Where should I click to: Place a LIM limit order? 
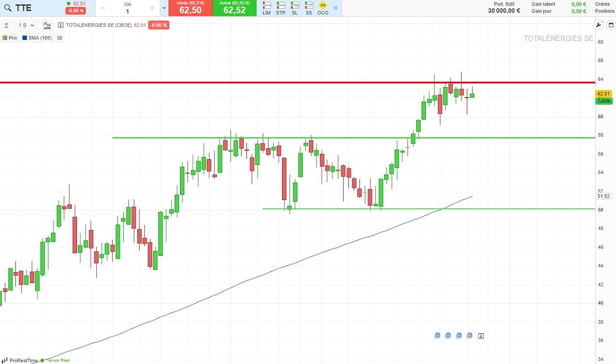coord(267,8)
